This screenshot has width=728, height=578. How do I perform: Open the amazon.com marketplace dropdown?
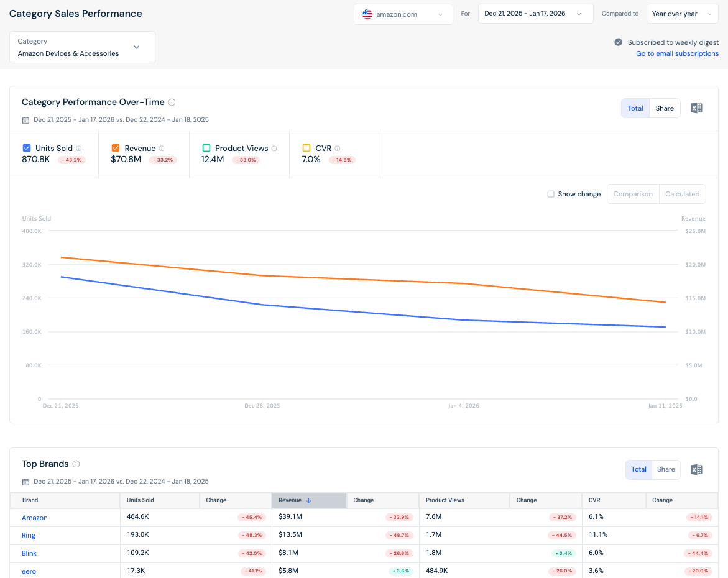[403, 14]
